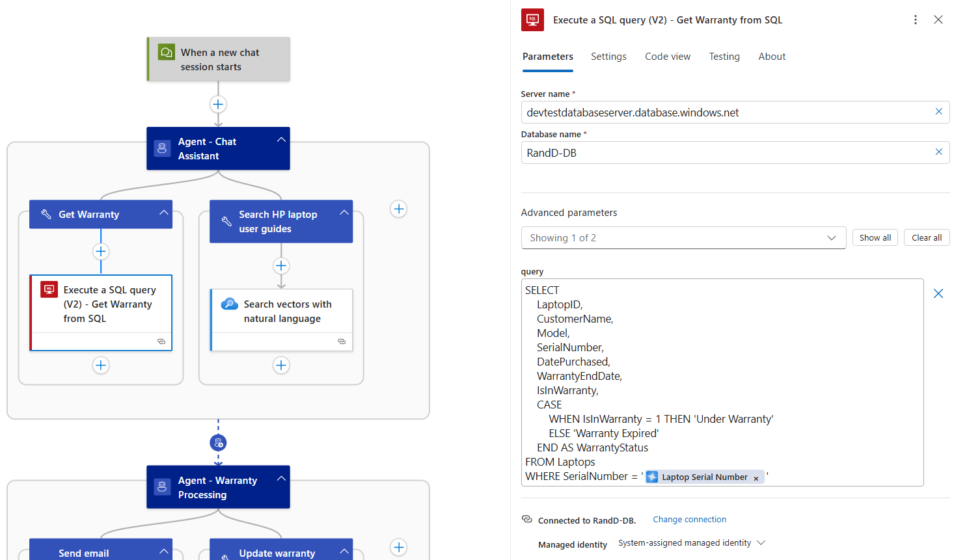Click the connection link icon on SQL query card

tap(161, 341)
